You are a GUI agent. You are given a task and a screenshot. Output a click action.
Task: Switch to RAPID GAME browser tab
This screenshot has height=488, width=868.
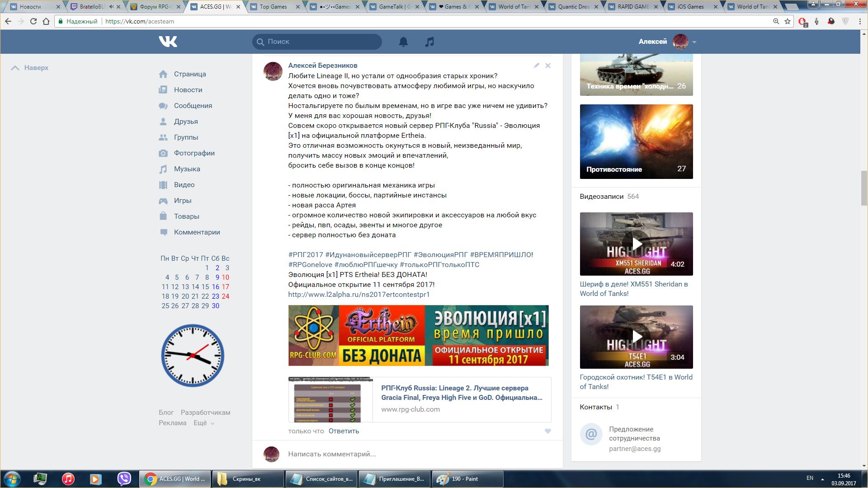click(x=633, y=7)
